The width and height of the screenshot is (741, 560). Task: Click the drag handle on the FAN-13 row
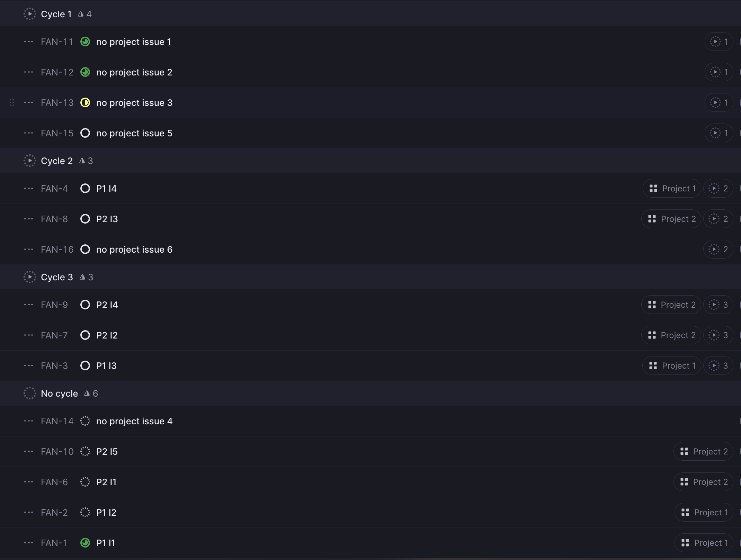click(x=12, y=103)
